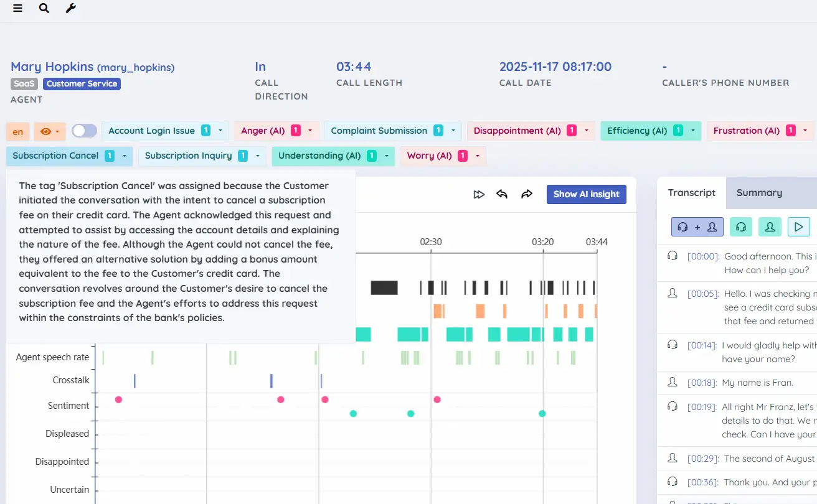Click customer icon beside 00:29 line
This screenshot has height=504, width=817.
(x=673, y=458)
